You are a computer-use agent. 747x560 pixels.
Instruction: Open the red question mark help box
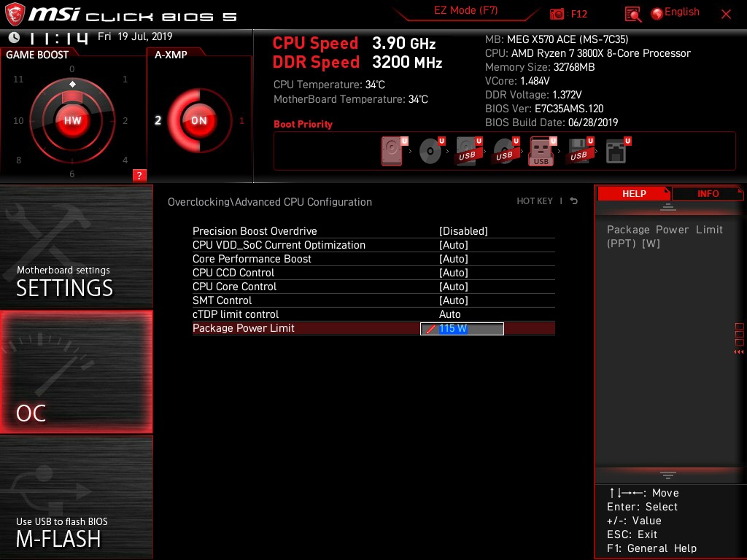tap(139, 175)
